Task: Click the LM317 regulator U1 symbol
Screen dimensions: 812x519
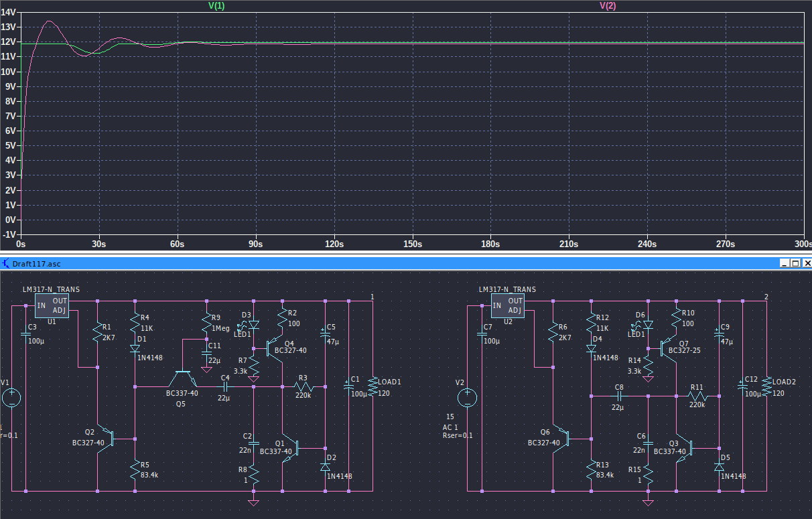Action: 52,306
